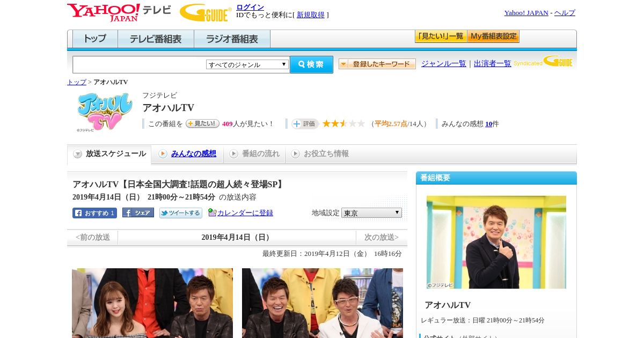Click the 番組概要 panel header
This screenshot has height=338, width=644.
point(496,178)
